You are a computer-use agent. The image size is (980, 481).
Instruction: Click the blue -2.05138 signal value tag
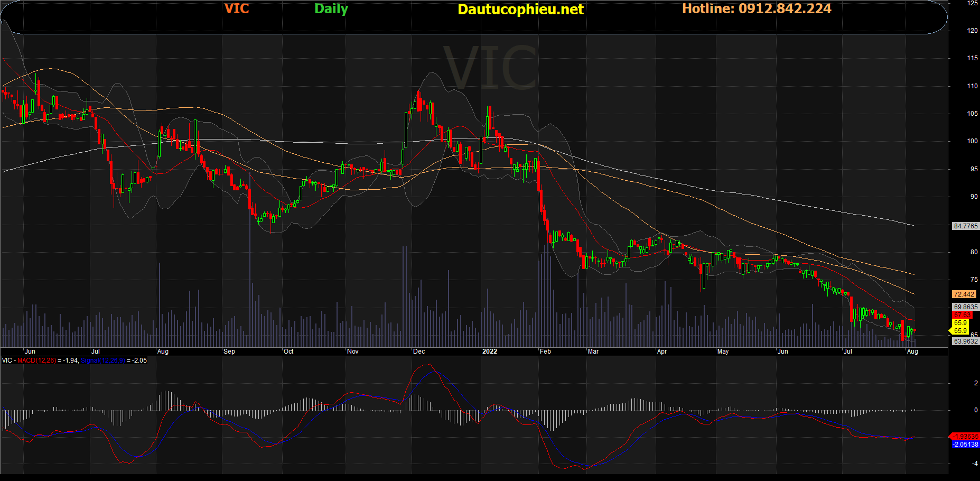965,445
